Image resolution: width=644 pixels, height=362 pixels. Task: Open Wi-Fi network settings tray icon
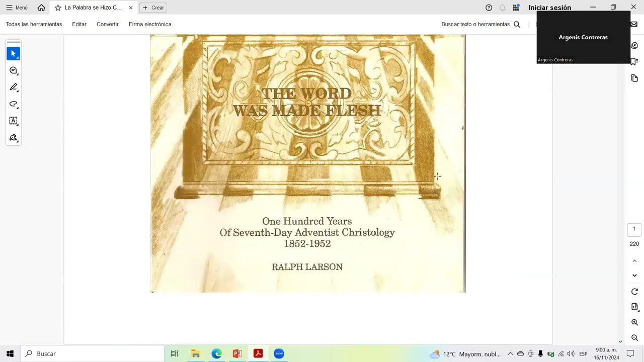tap(561, 354)
